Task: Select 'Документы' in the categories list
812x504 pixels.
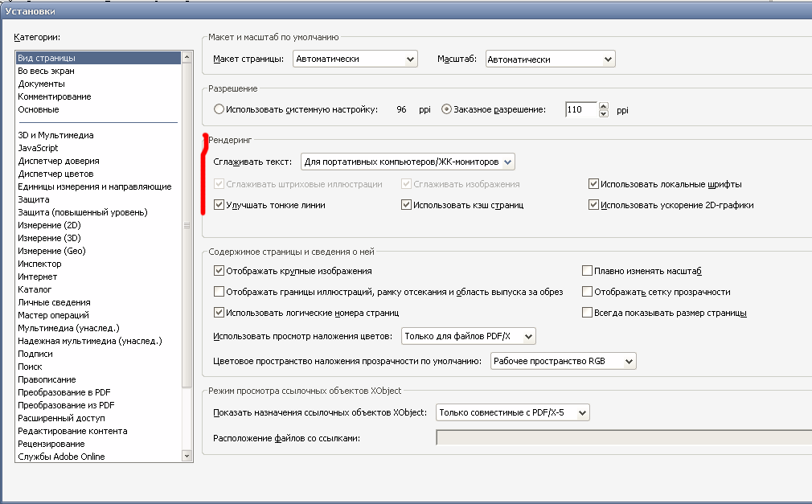Action: [42, 84]
